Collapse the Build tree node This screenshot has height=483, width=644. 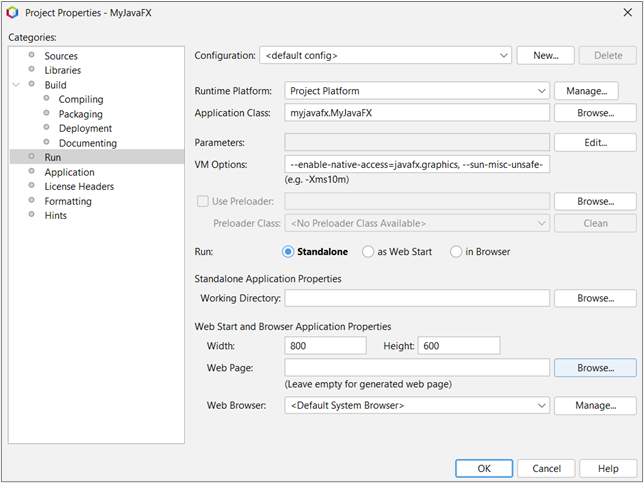[x=16, y=85]
